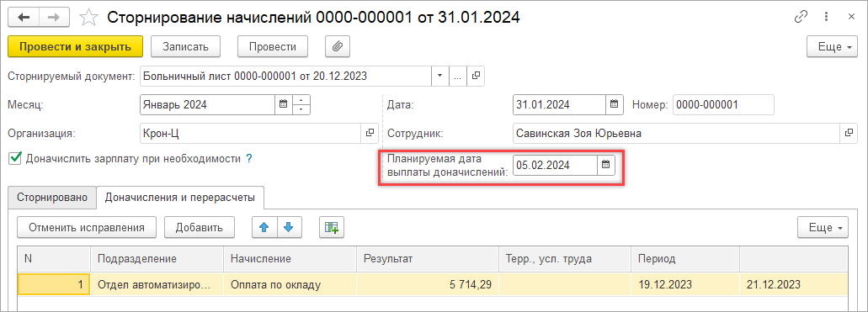Select the Доначисления и перерасчеты tab
868x312 pixels.
click(179, 197)
